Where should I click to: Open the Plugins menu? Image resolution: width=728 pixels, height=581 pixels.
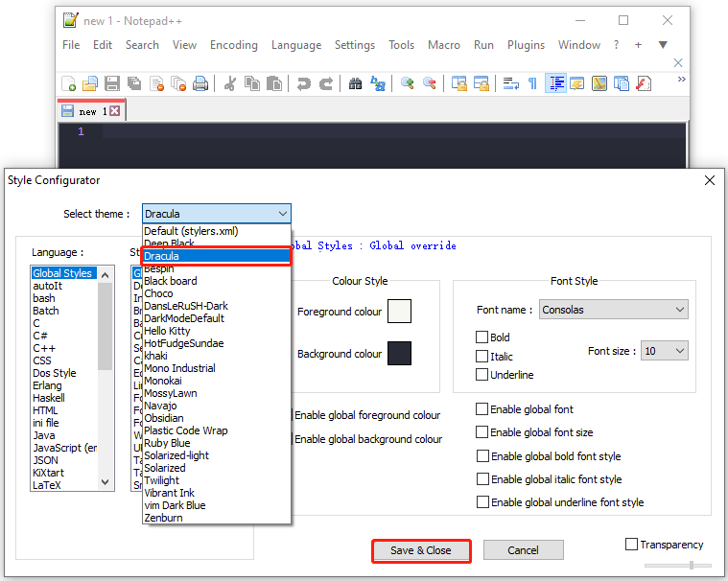coord(526,45)
